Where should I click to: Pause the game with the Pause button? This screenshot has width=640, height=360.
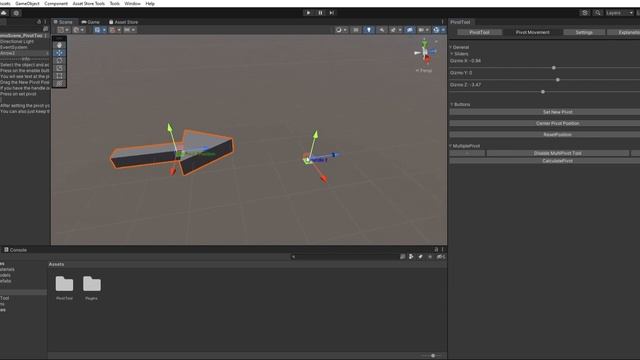[320, 13]
